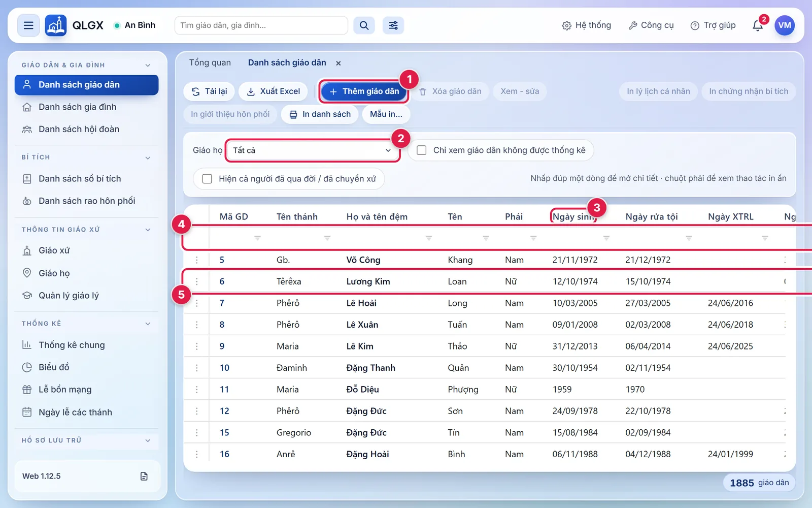Focus the Tìm giáo dân, gia đình search field
This screenshot has width=812, height=508.
tap(261, 25)
